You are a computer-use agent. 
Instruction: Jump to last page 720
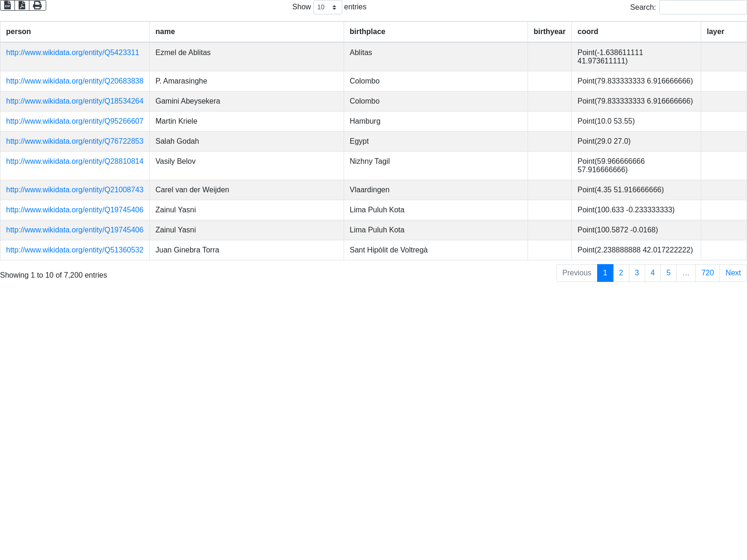coord(707,273)
